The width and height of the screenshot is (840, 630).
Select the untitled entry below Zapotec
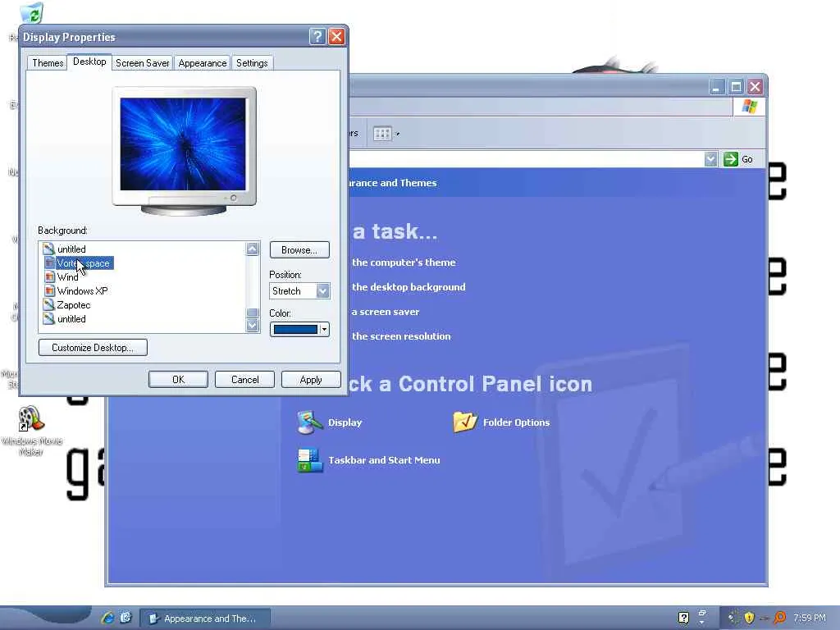pyautogui.click(x=71, y=319)
